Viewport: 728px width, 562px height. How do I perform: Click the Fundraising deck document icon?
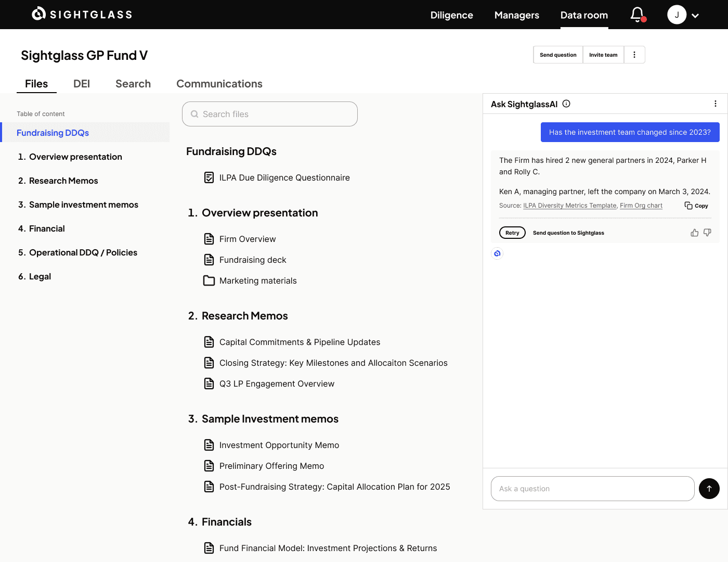(x=209, y=260)
